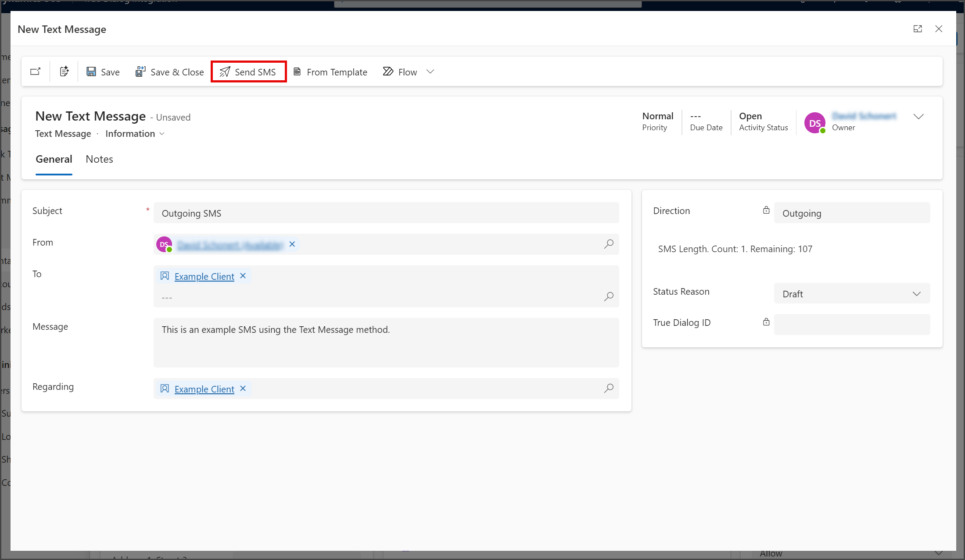Pop out the dialog with expand icon

(918, 29)
